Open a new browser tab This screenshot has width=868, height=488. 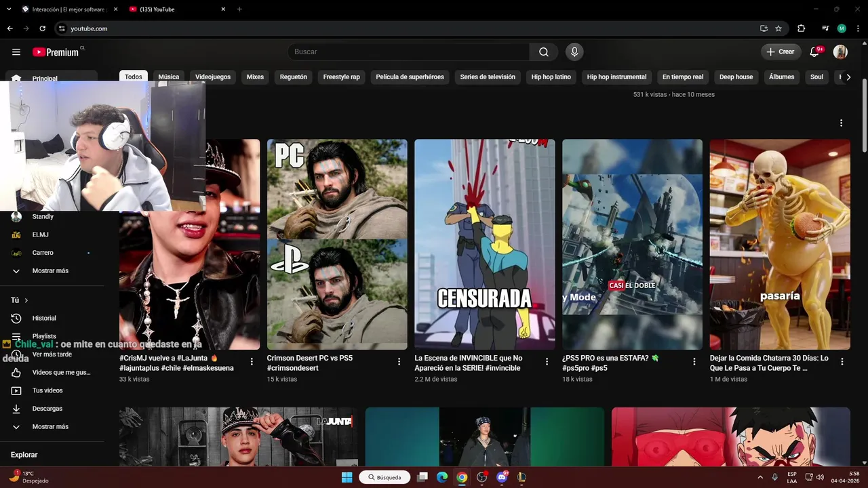click(x=239, y=9)
